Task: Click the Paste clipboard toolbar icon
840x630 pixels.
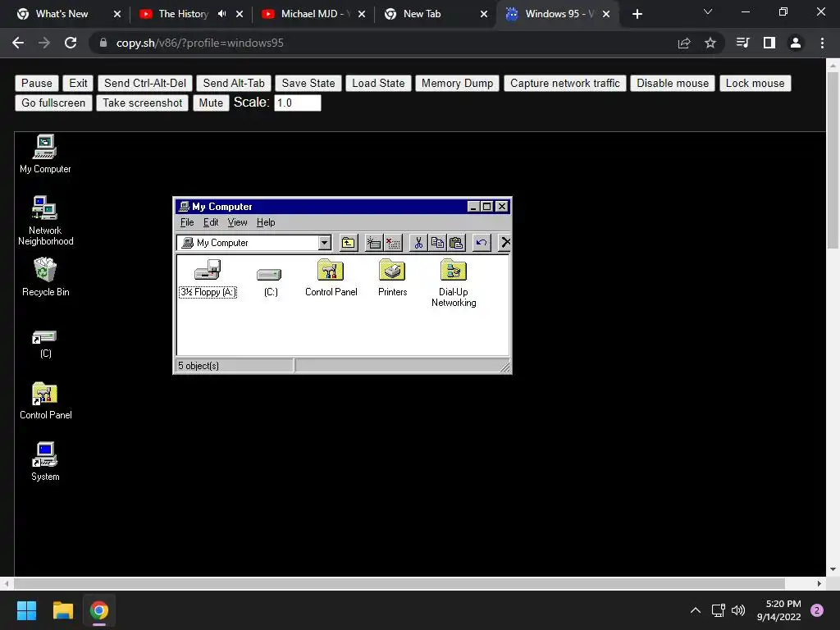Action: point(456,243)
